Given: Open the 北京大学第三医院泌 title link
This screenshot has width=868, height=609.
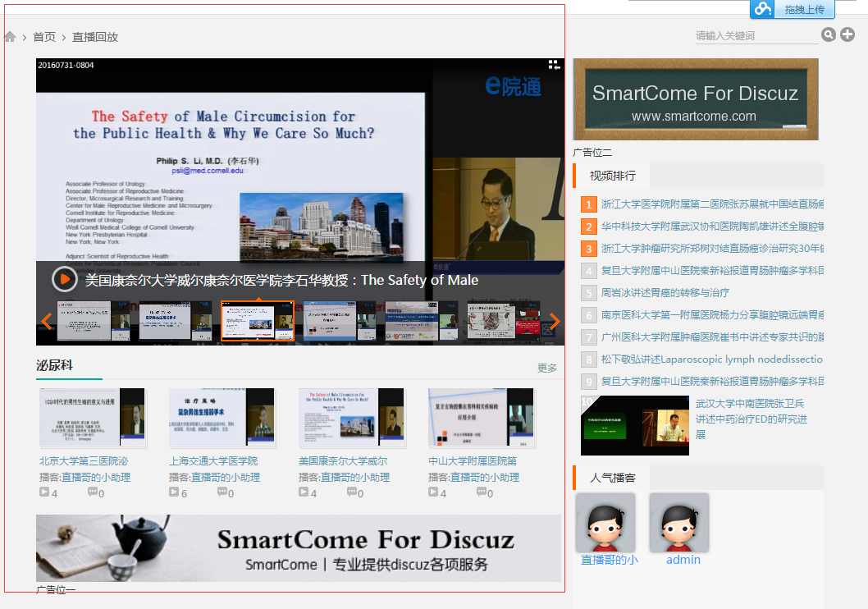Looking at the screenshot, I should 84,461.
